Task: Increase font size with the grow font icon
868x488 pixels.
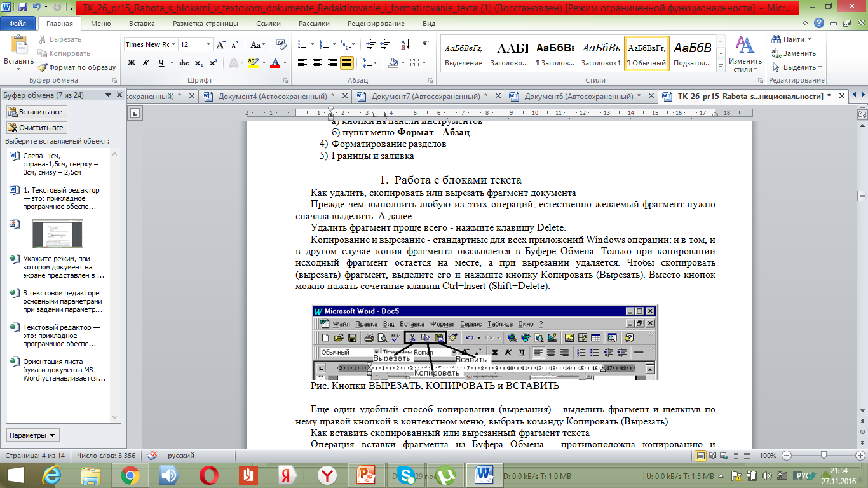Action: tap(221, 44)
